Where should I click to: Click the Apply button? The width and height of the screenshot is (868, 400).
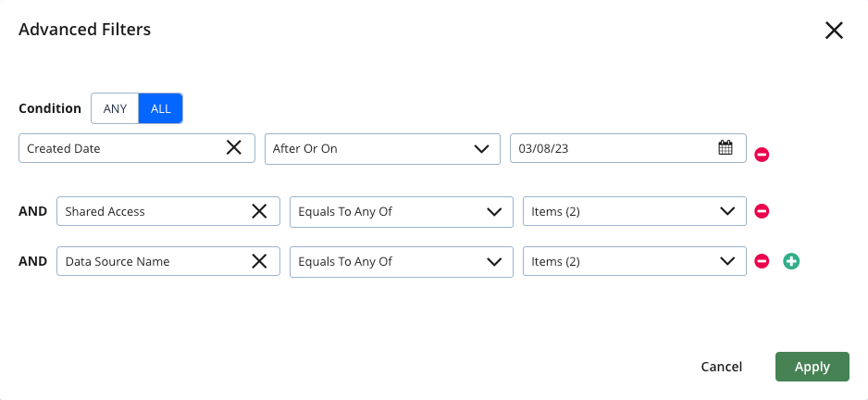click(x=812, y=367)
